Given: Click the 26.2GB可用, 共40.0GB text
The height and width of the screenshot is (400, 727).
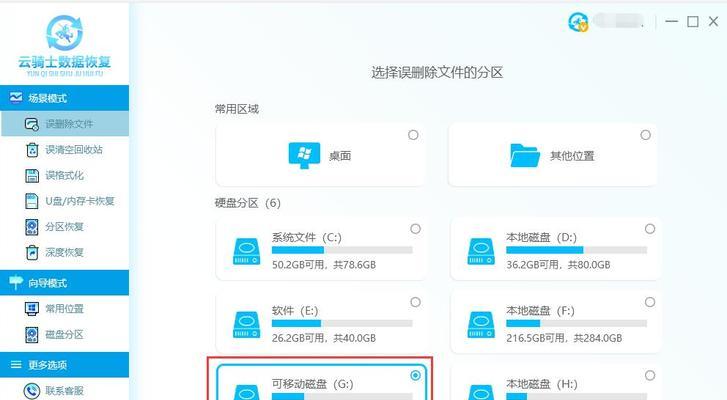Looking at the screenshot, I should [324, 338].
